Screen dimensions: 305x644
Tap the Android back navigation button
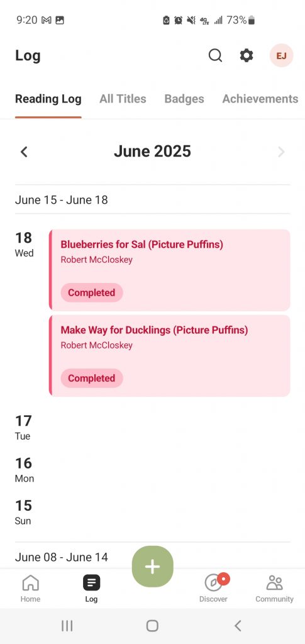pos(237,626)
